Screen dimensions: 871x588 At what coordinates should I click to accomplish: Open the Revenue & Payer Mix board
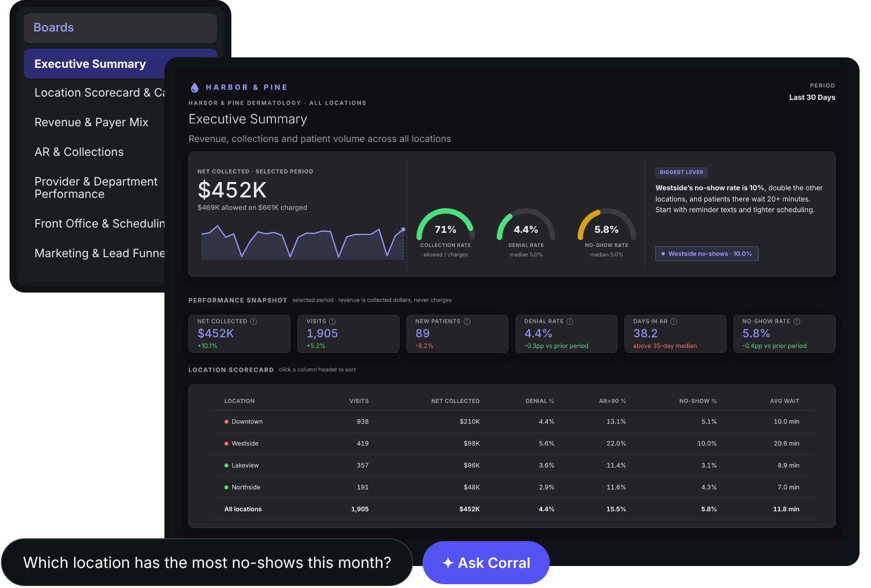pyautogui.click(x=91, y=122)
